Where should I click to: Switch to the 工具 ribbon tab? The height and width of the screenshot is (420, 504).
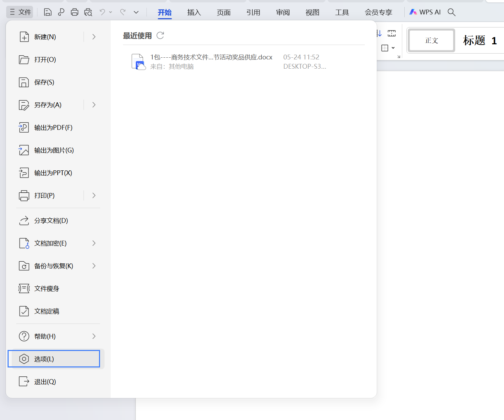(x=342, y=12)
